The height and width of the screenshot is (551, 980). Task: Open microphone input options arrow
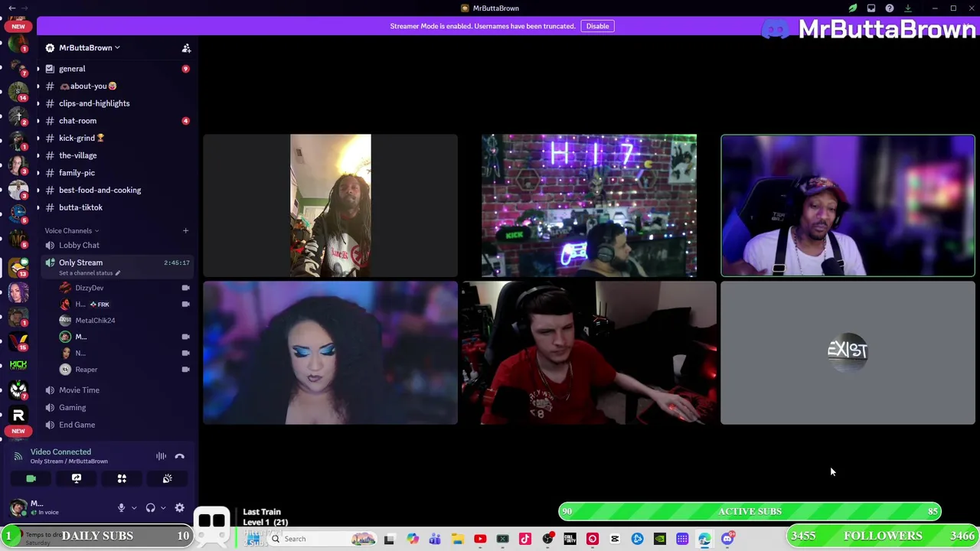pos(134,508)
